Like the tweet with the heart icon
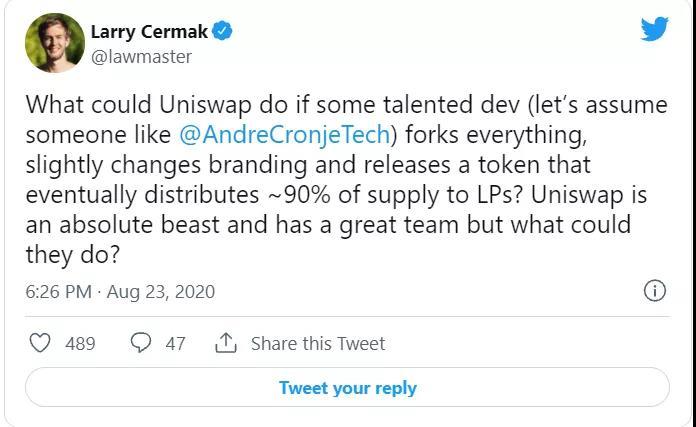Viewport: 696px width, 427px height. point(40,343)
